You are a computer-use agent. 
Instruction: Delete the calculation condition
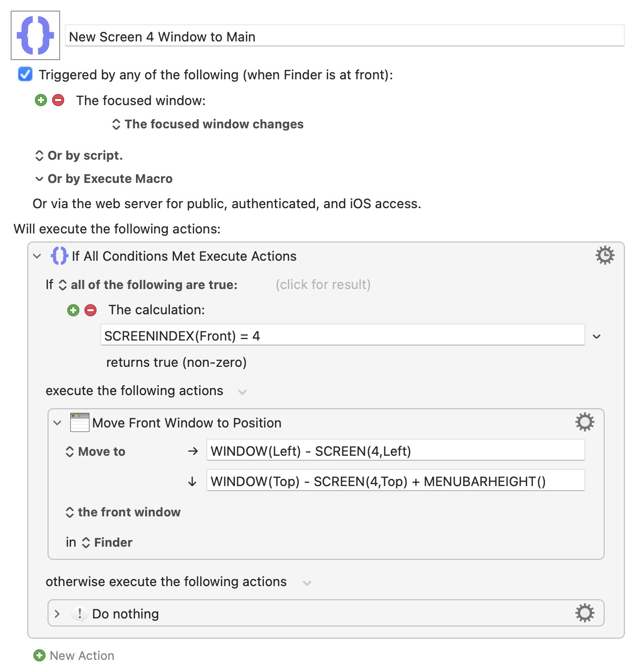pyautogui.click(x=90, y=310)
